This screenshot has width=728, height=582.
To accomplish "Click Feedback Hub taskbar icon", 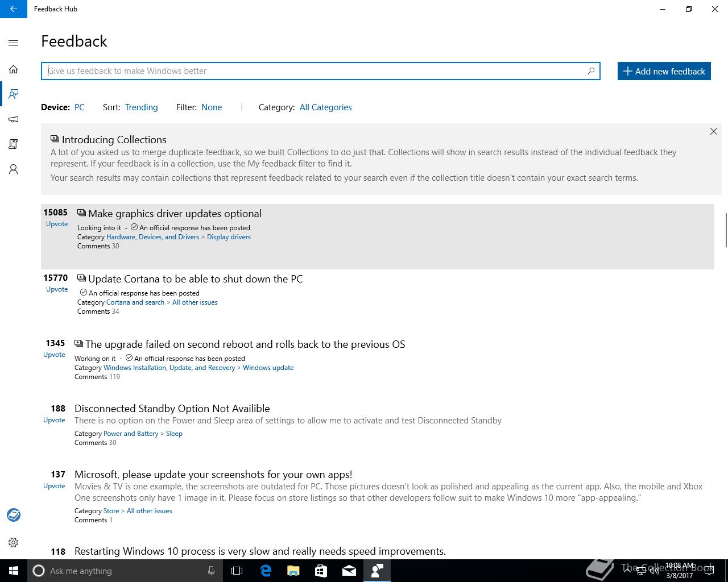I will 377,571.
